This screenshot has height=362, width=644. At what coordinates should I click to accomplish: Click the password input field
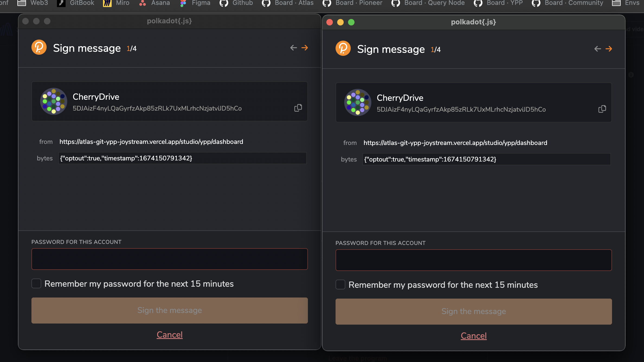169,259
